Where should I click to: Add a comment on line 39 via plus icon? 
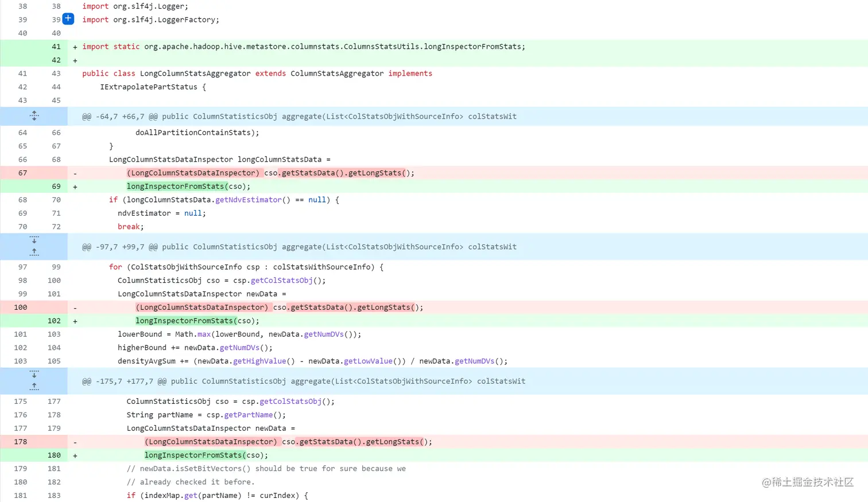(68, 18)
